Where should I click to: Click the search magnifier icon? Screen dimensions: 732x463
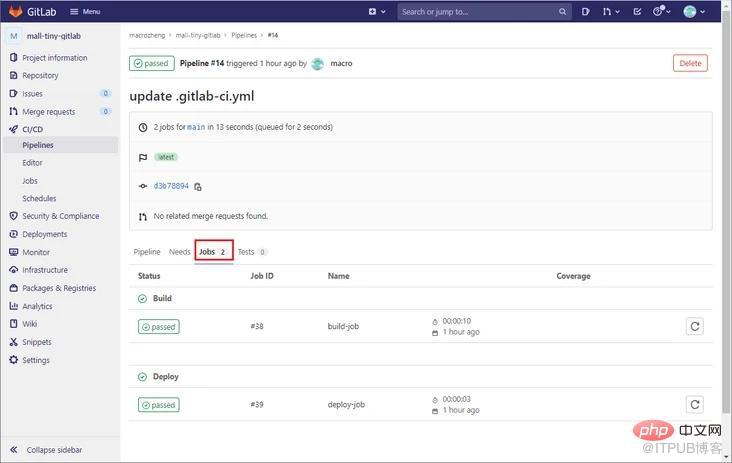click(563, 12)
